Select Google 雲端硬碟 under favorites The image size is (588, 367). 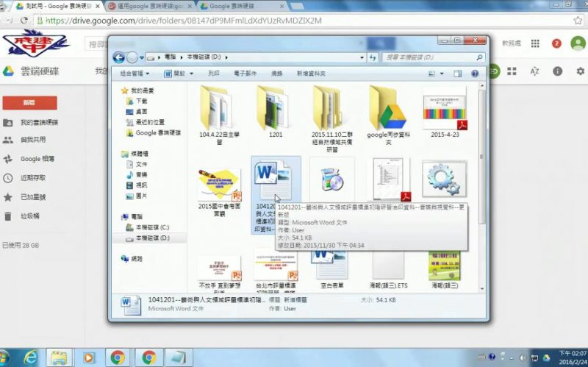(x=157, y=133)
